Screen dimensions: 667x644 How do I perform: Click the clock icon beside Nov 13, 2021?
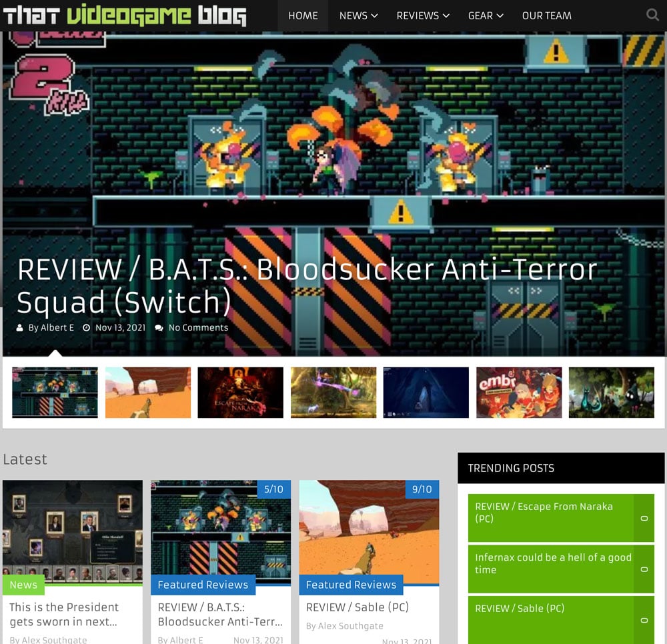(x=86, y=328)
